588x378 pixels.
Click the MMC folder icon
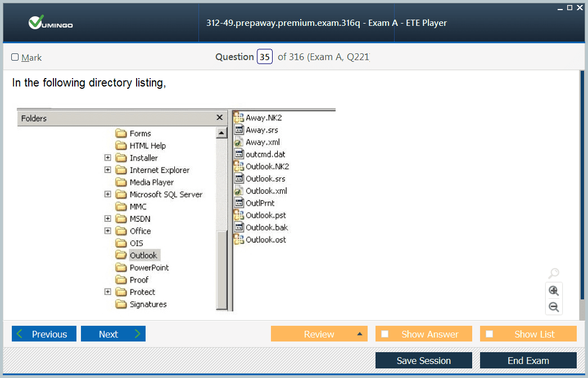(121, 207)
